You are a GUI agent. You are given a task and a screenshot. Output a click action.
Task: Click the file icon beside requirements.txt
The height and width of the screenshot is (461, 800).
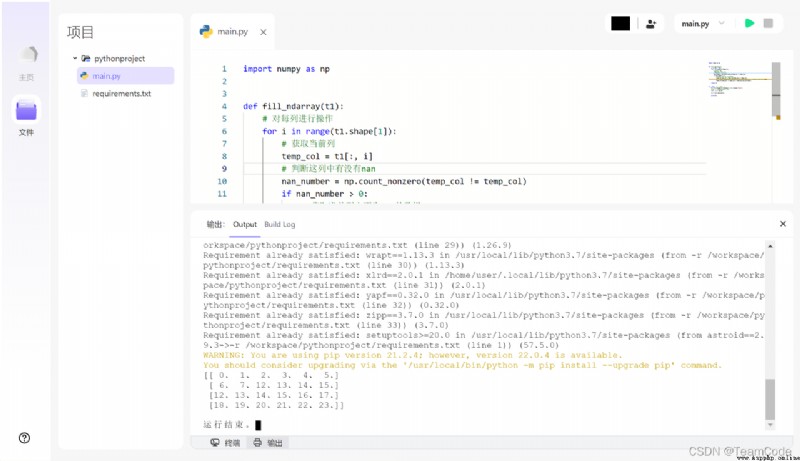pyautogui.click(x=84, y=93)
